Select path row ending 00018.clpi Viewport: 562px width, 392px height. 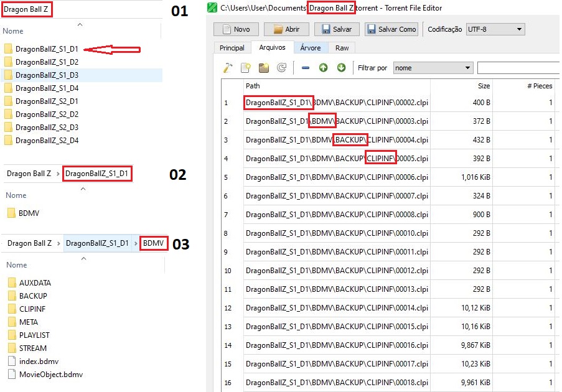(x=337, y=383)
